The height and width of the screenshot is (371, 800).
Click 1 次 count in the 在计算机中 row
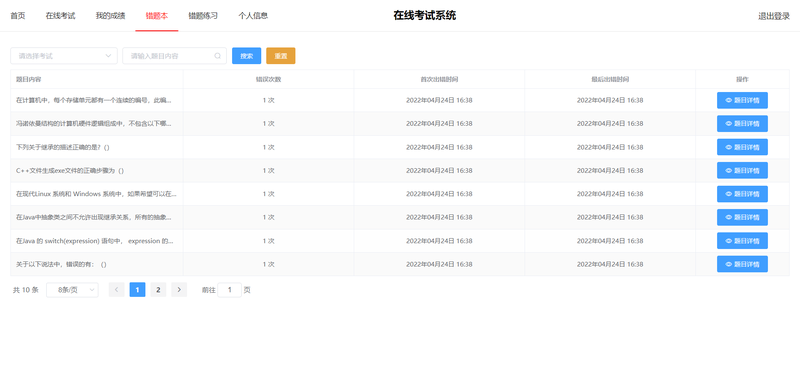click(x=268, y=101)
